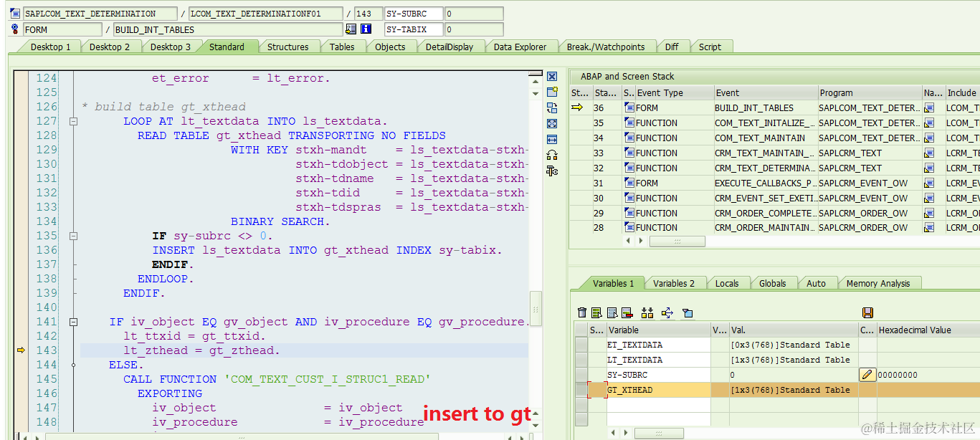This screenshot has height=440, width=980.
Task: Click the Hexadecimal Value column header
Action: click(928, 330)
